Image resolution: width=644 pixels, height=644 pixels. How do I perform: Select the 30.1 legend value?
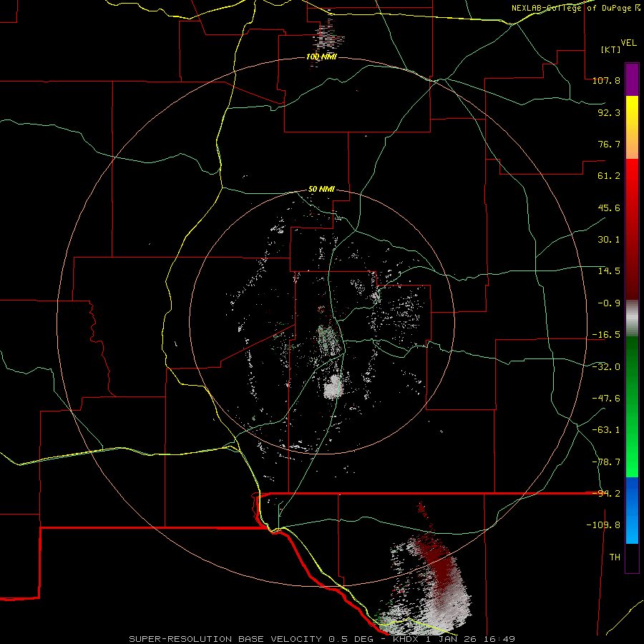coord(609,240)
